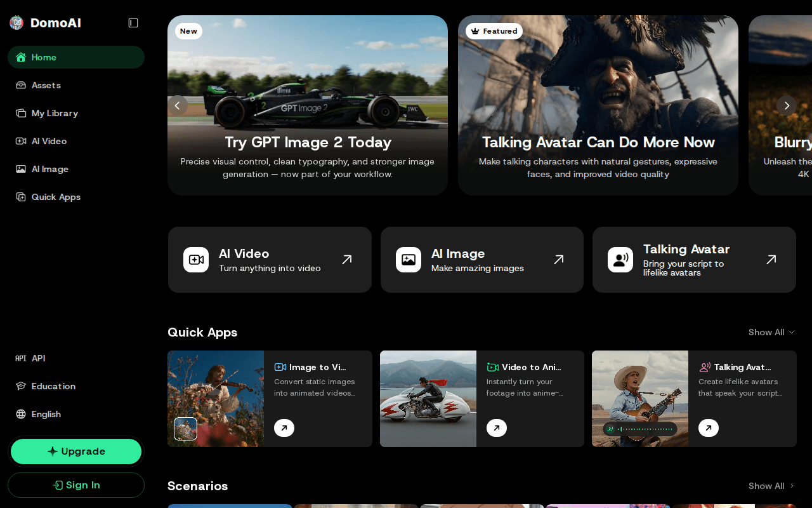812x508 pixels.
Task: Open the cowboy guitarist Talking Avatar thumbnail
Action: [x=640, y=399]
